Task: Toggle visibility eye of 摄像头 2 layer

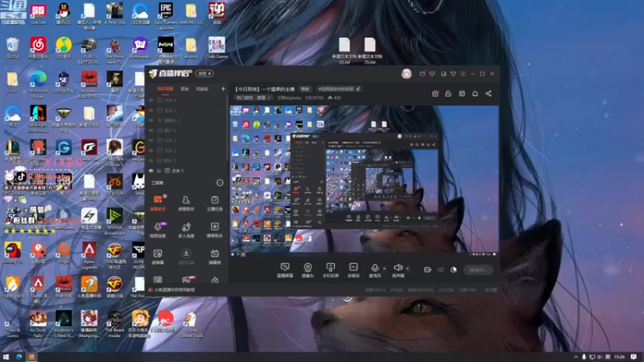Action: [151, 120]
